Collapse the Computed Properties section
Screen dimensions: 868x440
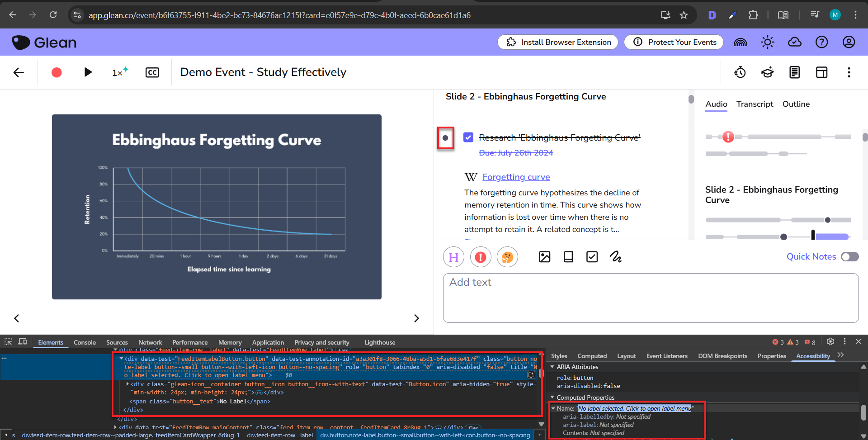(552, 397)
